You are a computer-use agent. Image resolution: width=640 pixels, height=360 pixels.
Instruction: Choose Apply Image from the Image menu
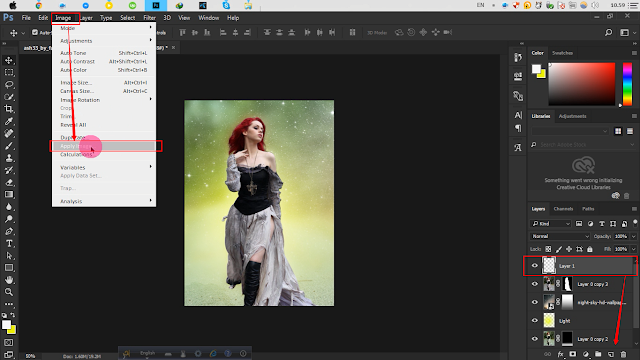(x=104, y=146)
